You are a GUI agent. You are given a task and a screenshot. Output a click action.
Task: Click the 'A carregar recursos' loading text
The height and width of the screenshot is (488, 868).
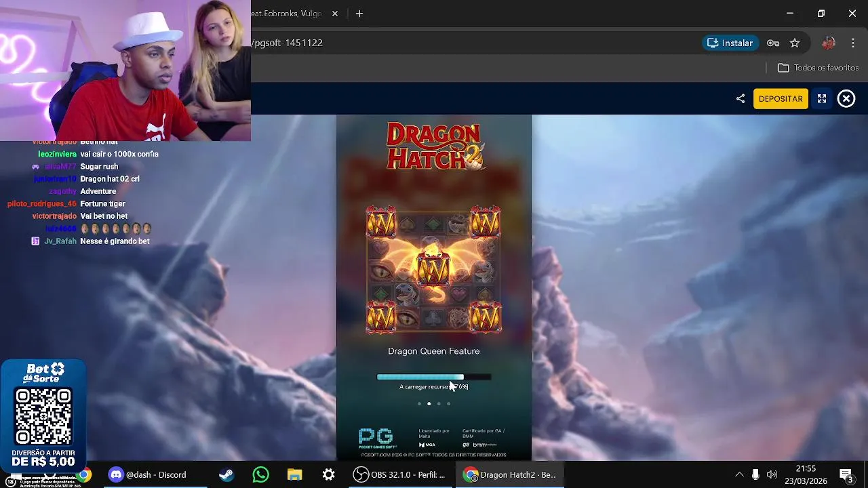point(434,387)
